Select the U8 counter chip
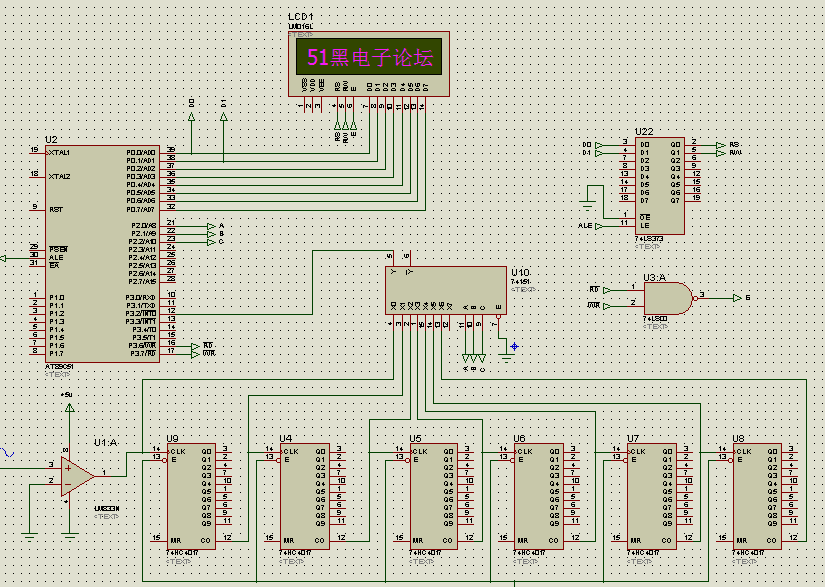This screenshot has height=587, width=825. click(x=758, y=496)
